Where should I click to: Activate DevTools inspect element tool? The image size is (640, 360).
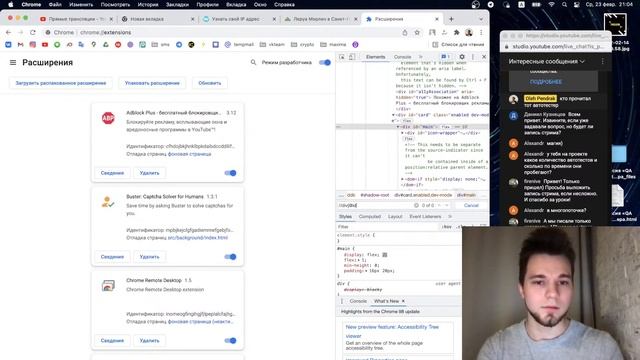point(342,57)
